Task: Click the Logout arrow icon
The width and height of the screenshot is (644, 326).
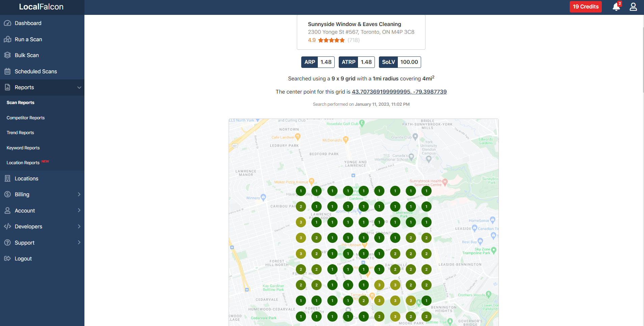Action: (7, 258)
